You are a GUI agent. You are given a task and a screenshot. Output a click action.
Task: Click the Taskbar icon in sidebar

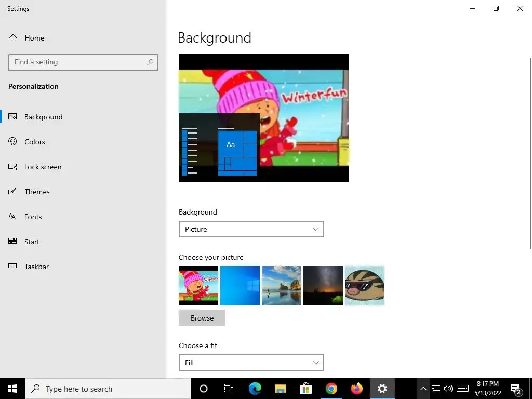coord(12,267)
